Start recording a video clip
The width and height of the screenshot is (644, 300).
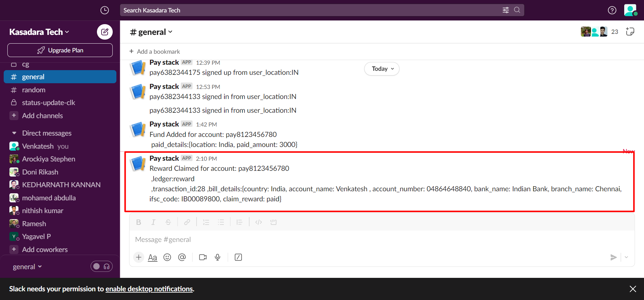(x=203, y=257)
